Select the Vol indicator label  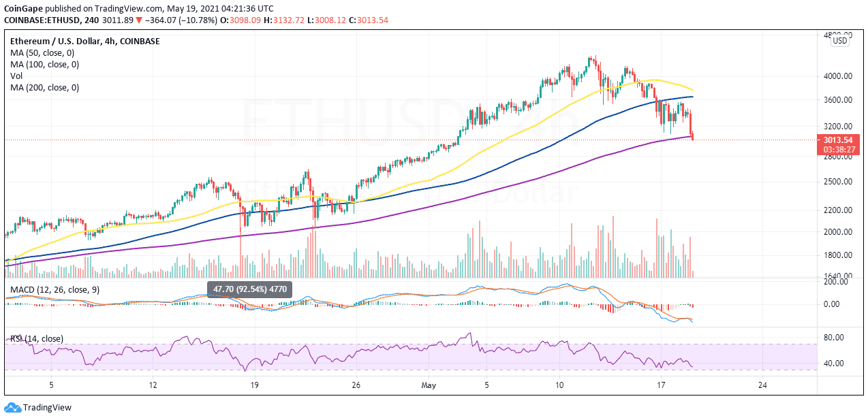pos(16,76)
